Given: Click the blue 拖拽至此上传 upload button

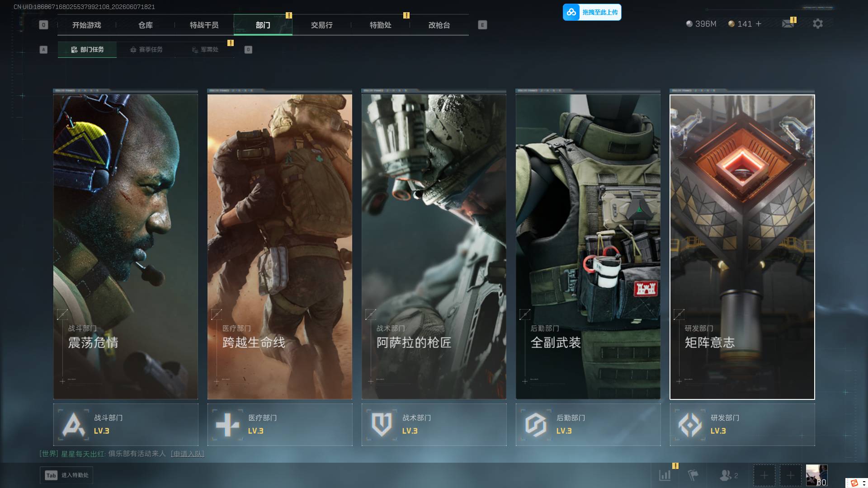Looking at the screenshot, I should 592,12.
